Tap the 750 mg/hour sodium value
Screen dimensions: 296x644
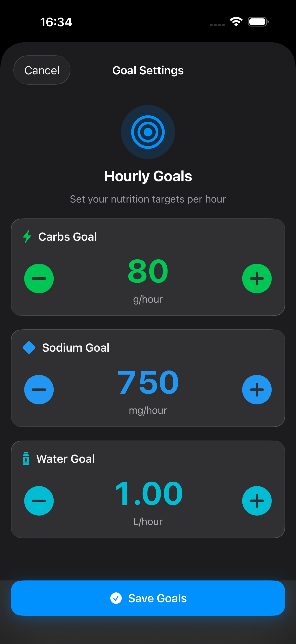148,382
